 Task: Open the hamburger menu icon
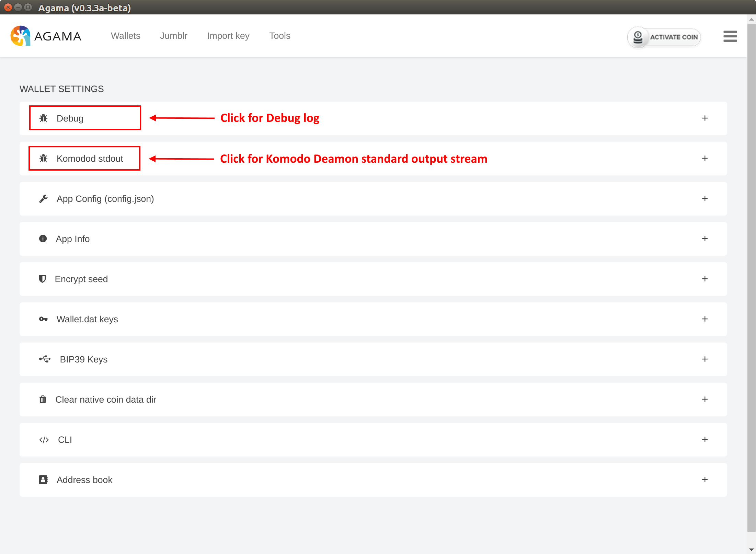tap(730, 36)
